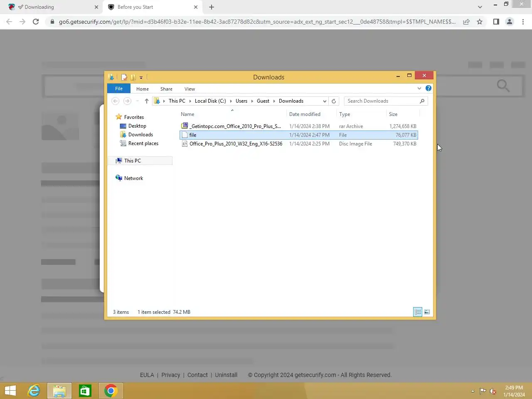Image resolution: width=532 pixels, height=399 pixels.
Task: Open Chrome three-dot menu
Action: coord(523,22)
